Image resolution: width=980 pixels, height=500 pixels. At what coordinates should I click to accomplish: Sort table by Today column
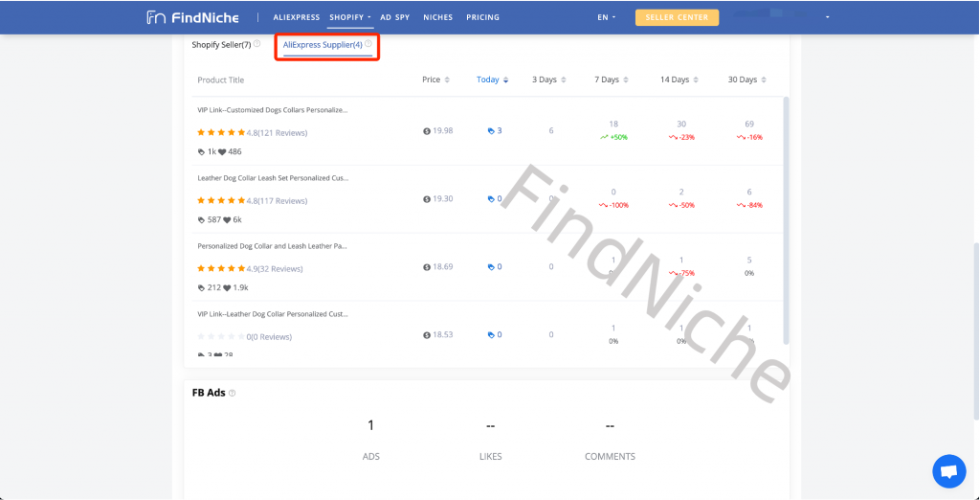pos(493,80)
